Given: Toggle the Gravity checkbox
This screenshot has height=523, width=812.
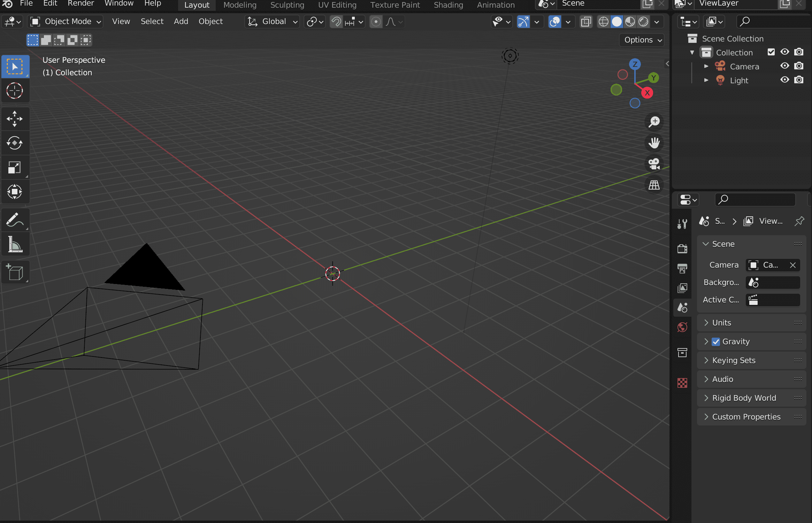Looking at the screenshot, I should coord(716,342).
